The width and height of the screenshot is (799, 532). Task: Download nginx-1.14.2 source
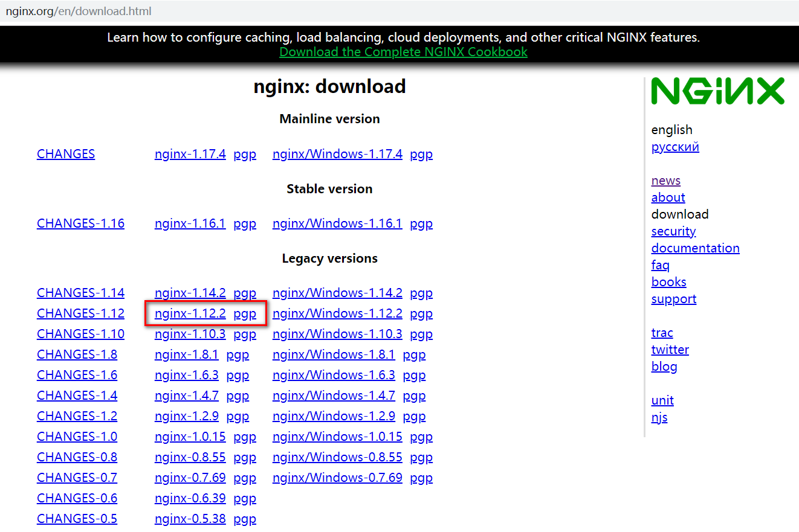(190, 293)
